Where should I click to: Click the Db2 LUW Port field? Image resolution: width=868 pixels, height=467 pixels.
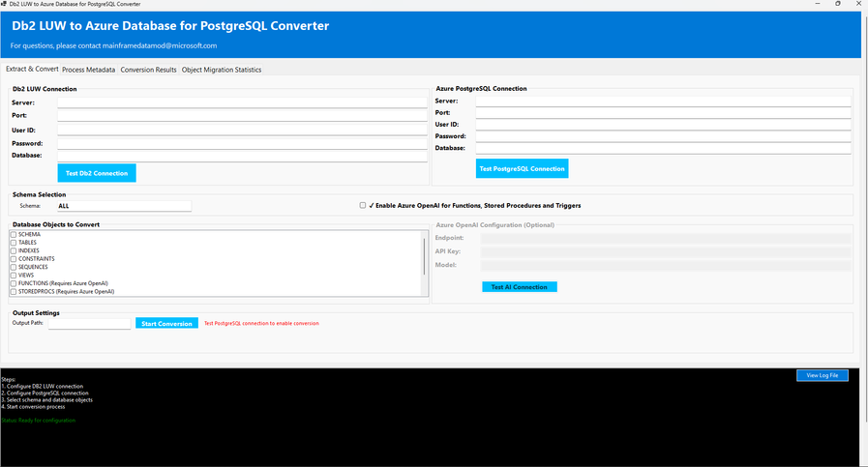tap(242, 116)
